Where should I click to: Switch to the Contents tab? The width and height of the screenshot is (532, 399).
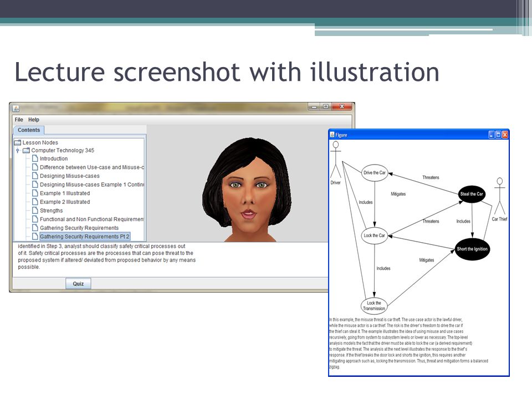pyautogui.click(x=29, y=130)
